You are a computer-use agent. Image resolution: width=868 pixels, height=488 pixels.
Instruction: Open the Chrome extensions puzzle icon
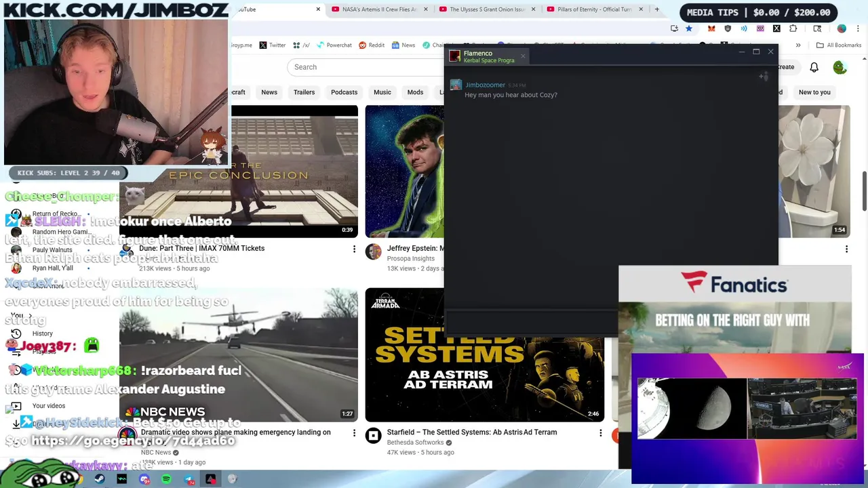(x=793, y=28)
